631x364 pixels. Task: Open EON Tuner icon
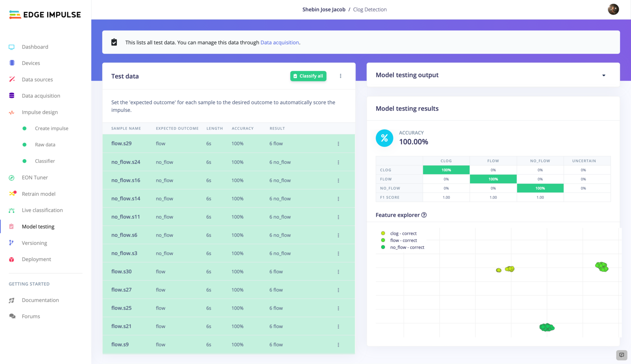tap(11, 178)
